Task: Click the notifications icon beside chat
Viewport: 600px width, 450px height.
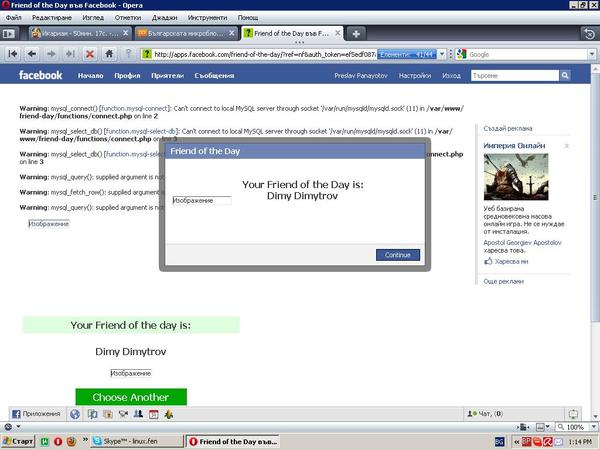Action: pyautogui.click(x=573, y=414)
